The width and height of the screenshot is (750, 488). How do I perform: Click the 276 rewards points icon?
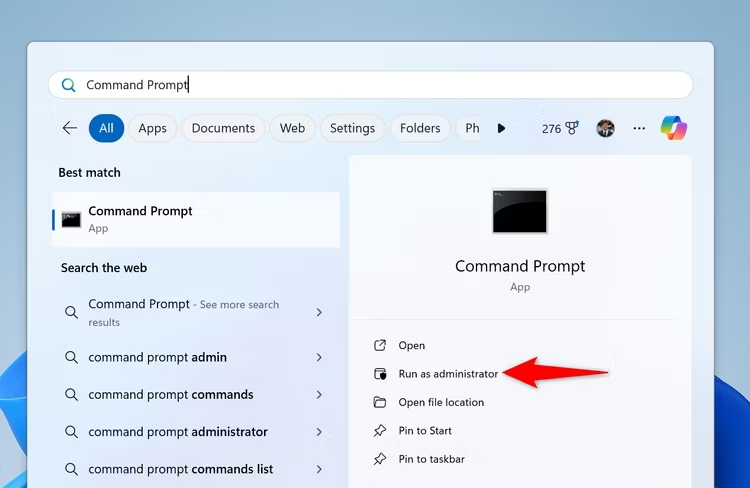pyautogui.click(x=560, y=128)
